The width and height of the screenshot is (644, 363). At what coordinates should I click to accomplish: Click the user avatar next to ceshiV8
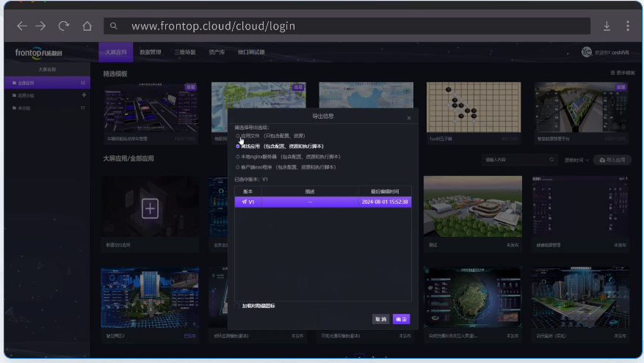(x=587, y=52)
